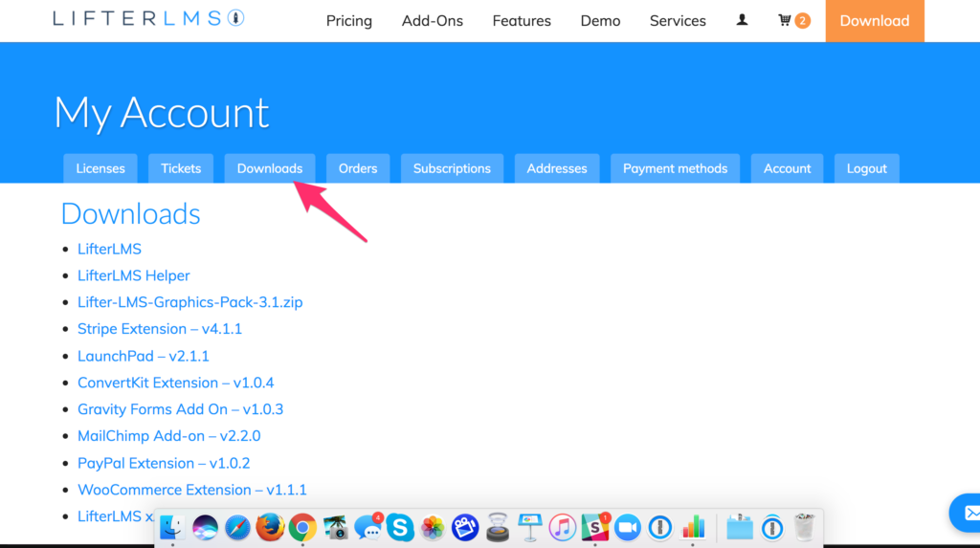Go to the Payment methods tab
Image resolution: width=980 pixels, height=548 pixels.
[x=675, y=168]
